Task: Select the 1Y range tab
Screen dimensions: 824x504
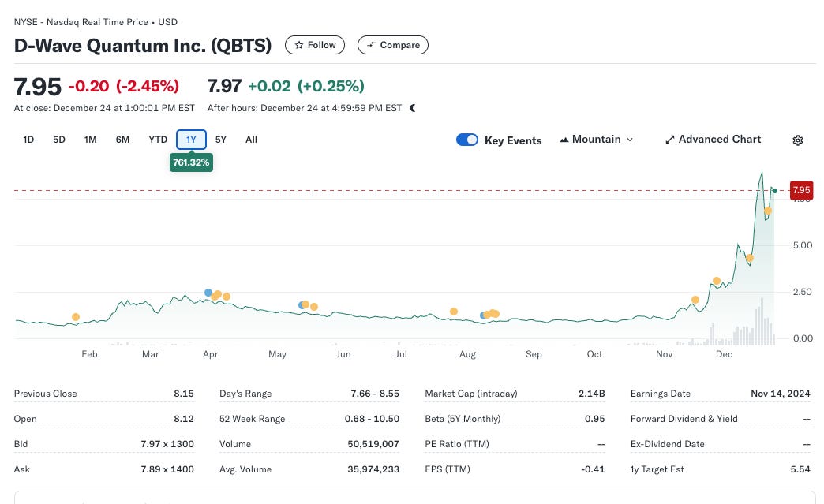Action: (x=191, y=140)
